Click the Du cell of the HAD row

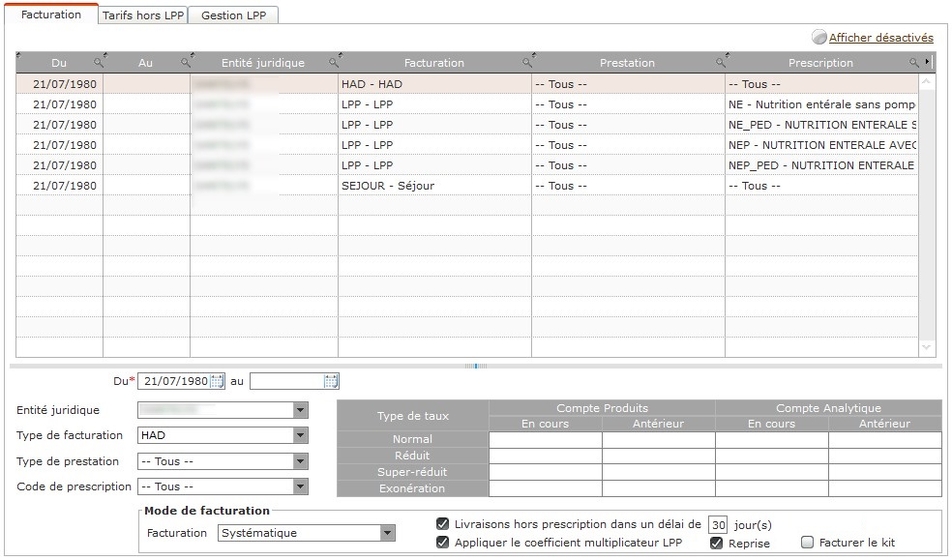60,84
